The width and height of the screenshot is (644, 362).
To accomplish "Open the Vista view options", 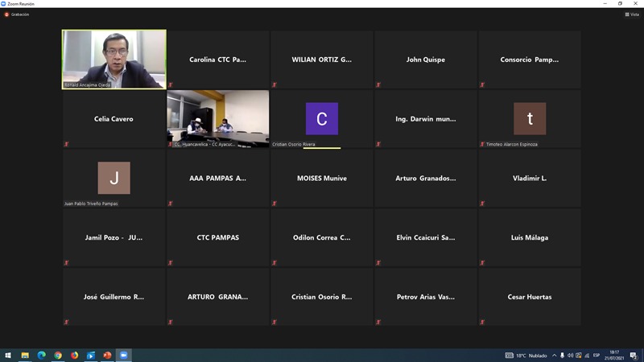I will click(x=633, y=14).
